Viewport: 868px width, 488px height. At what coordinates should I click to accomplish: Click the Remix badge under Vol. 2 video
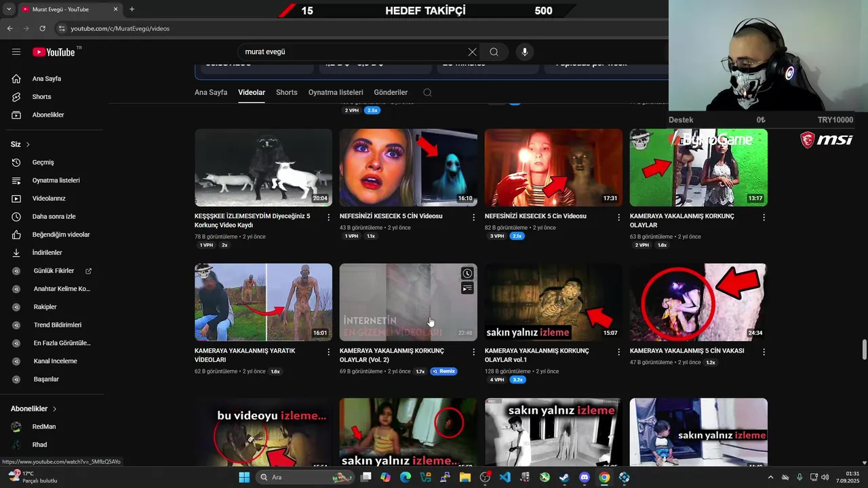(x=443, y=371)
